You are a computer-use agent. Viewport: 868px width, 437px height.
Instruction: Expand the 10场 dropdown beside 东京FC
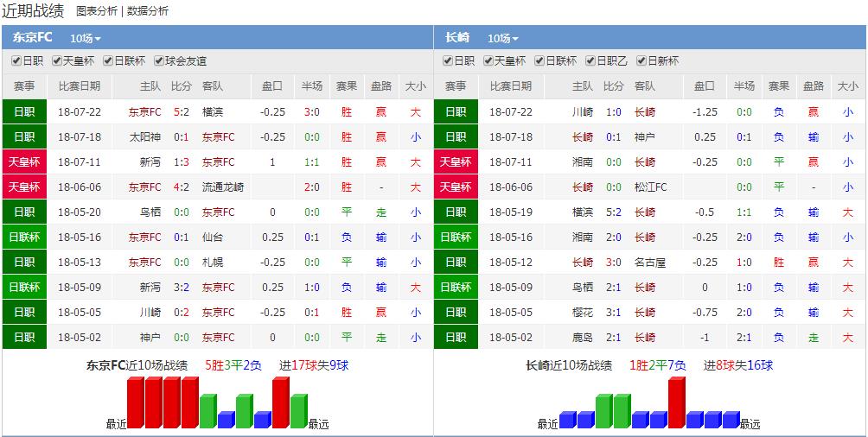coord(86,38)
